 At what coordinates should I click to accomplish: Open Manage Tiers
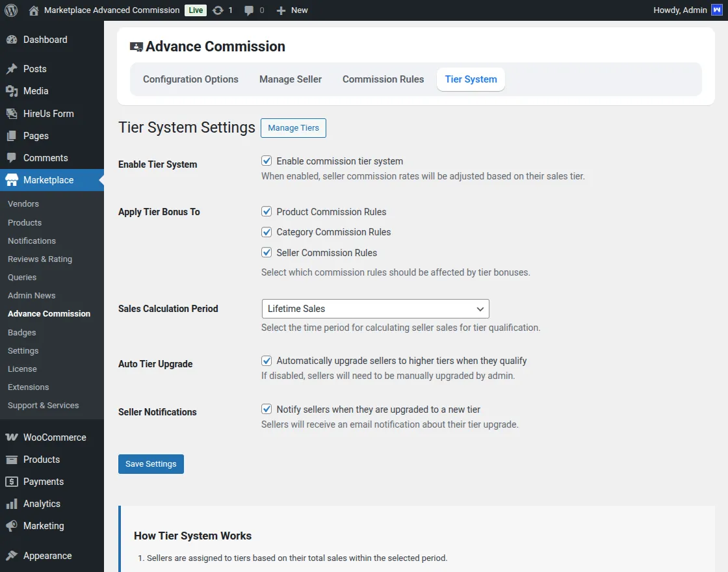tap(293, 128)
